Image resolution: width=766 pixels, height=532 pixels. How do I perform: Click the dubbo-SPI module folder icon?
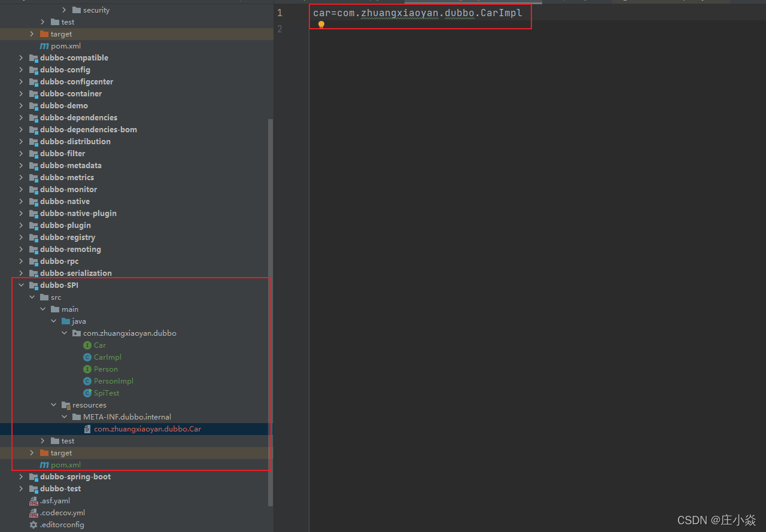coord(34,285)
